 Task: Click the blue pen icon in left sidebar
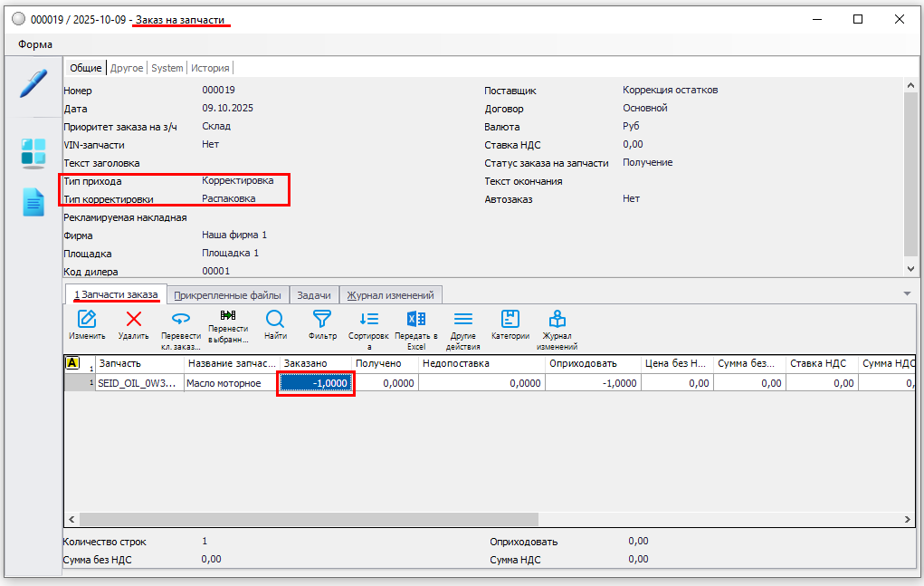point(33,84)
